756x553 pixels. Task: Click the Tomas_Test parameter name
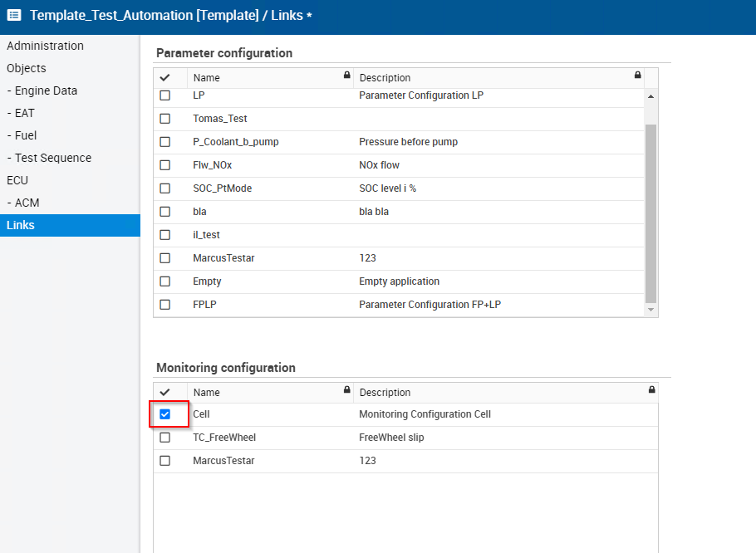point(220,118)
